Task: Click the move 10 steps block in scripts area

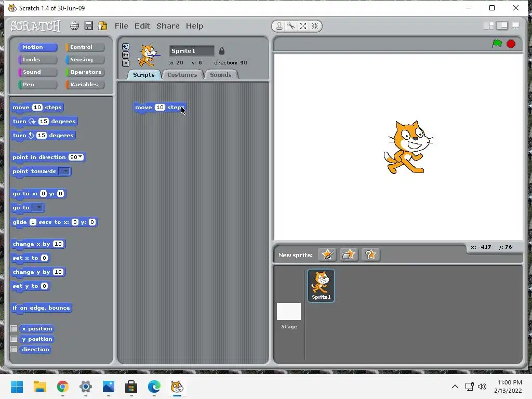Action: click(159, 108)
